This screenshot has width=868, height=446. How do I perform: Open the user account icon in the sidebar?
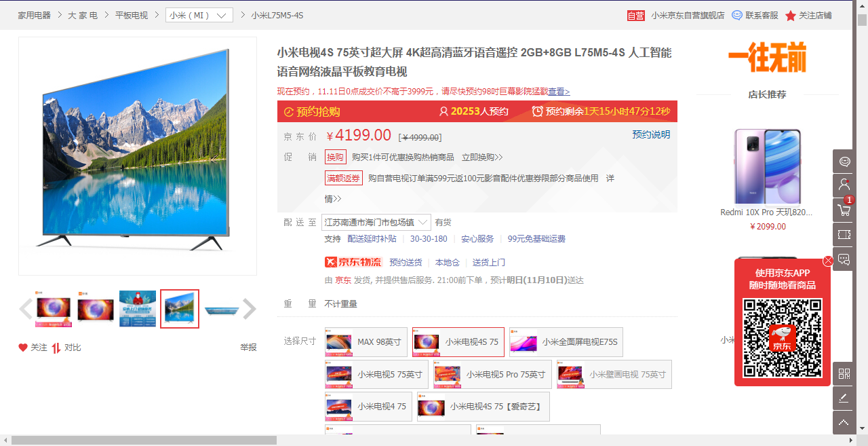[844, 185]
